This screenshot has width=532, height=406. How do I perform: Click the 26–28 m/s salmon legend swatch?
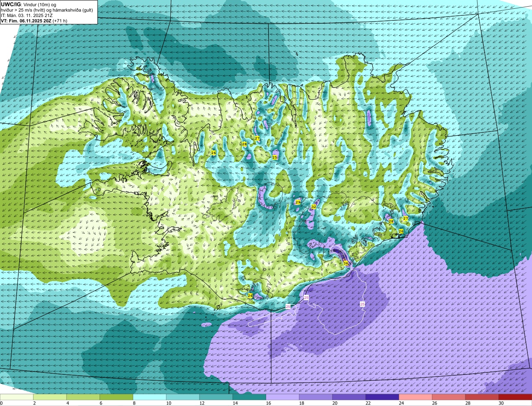(x=449, y=397)
